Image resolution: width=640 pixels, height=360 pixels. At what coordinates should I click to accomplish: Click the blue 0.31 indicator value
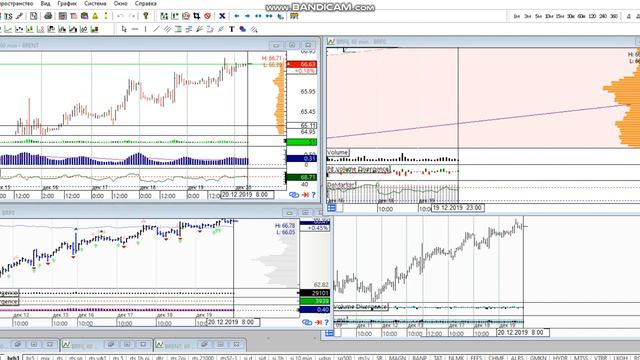[x=302, y=158]
